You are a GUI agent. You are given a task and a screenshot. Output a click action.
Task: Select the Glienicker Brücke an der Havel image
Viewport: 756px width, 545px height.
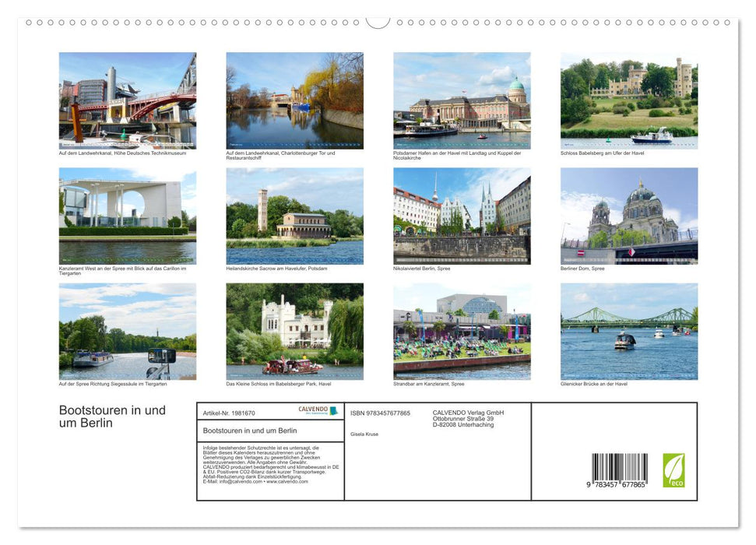(629, 330)
